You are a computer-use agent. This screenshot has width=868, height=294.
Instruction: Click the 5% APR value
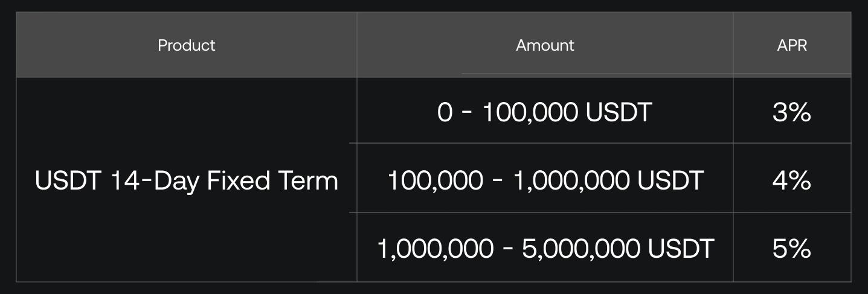pos(792,249)
